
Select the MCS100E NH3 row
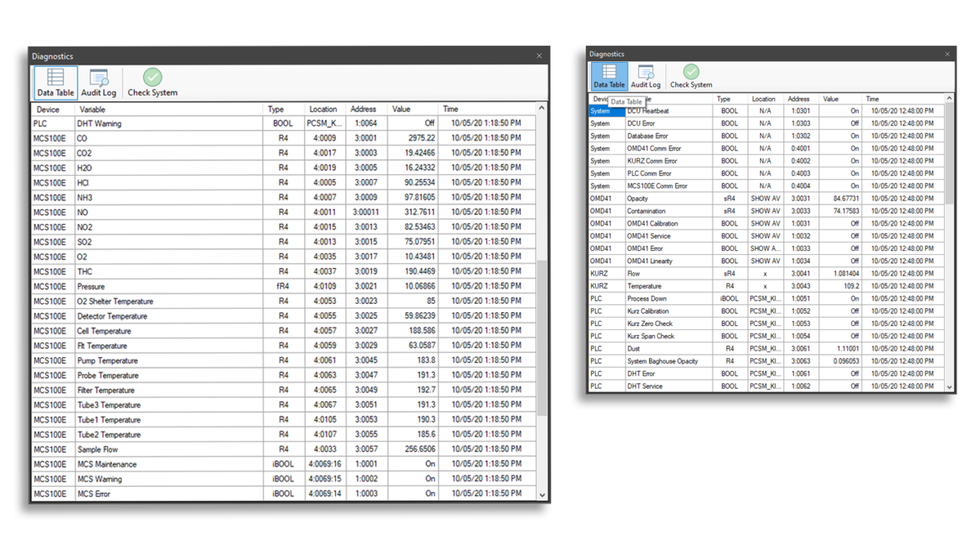[x=283, y=197]
